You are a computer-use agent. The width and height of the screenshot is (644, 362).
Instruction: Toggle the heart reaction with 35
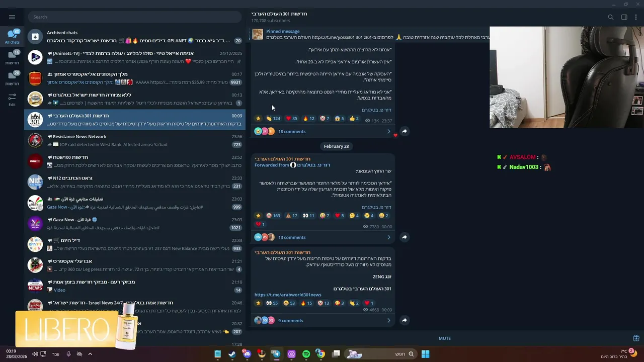point(292,119)
